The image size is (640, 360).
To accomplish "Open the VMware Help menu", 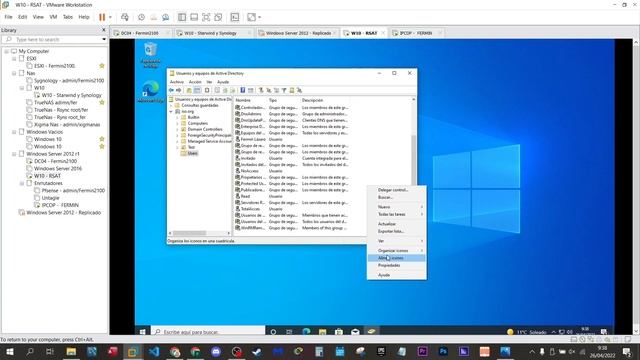I will tap(84, 17).
